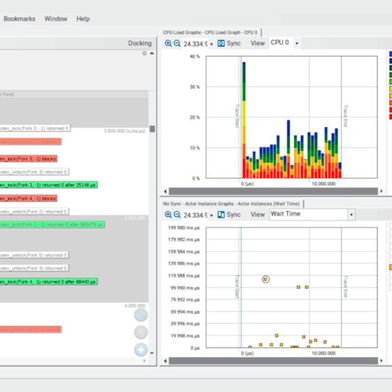This screenshot has height=392, width=392.
Task: Open zoom range dropdown in CPU Load Graph
Action: (x=211, y=44)
